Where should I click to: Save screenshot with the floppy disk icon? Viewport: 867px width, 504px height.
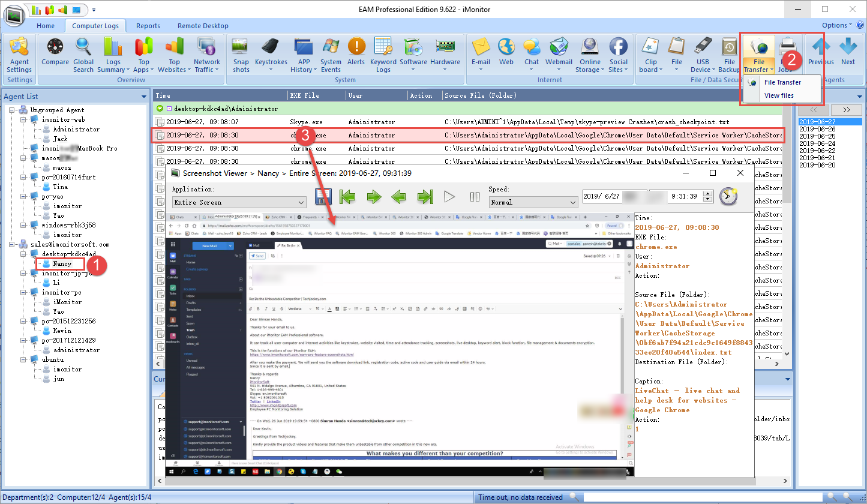click(324, 197)
